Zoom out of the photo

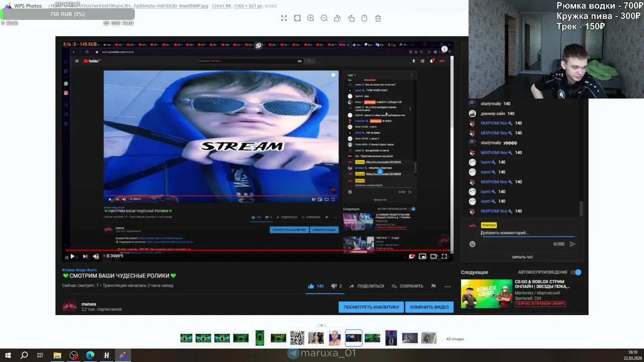pyautogui.click(x=324, y=18)
